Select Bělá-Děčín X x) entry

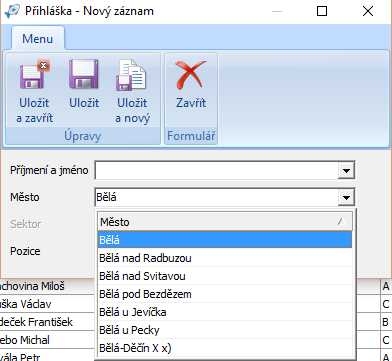(x=225, y=348)
